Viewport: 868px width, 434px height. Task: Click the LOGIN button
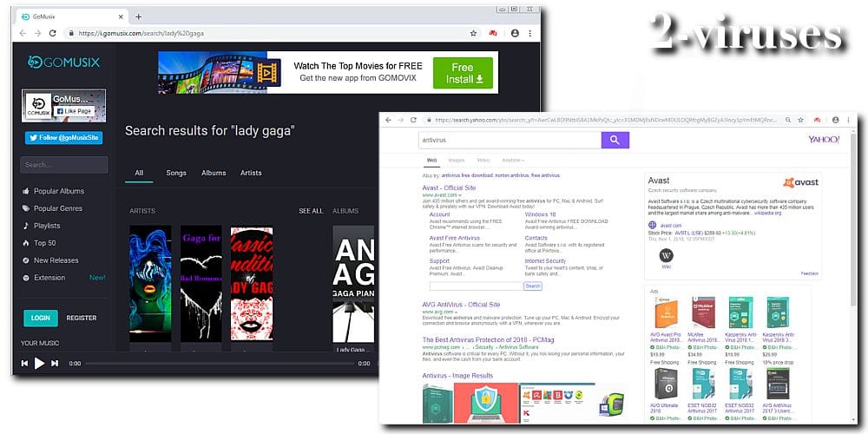[x=41, y=318]
